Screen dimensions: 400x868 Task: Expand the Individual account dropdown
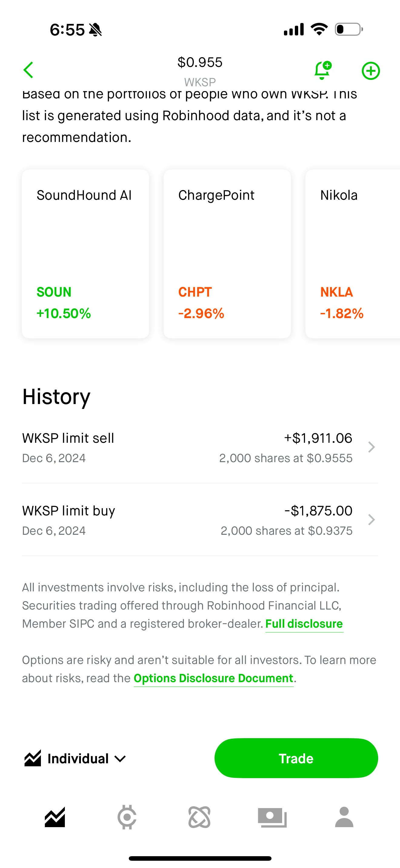(120, 759)
